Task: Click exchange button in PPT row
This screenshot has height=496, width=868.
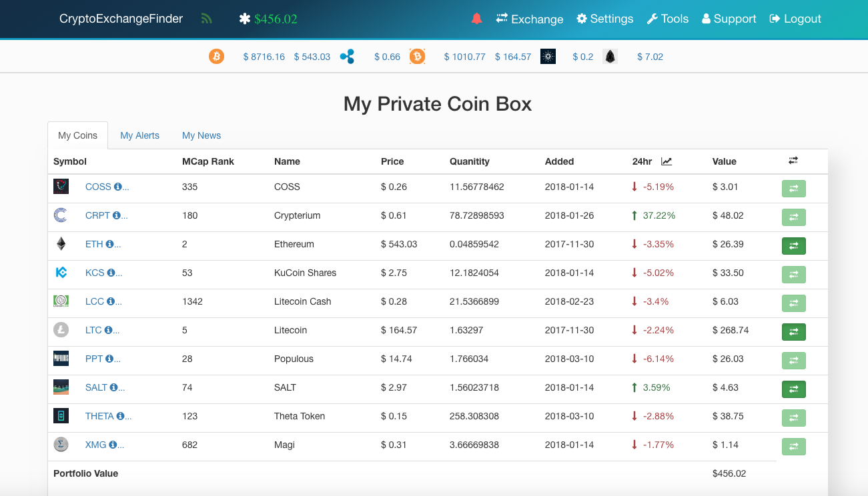Action: 794,361
